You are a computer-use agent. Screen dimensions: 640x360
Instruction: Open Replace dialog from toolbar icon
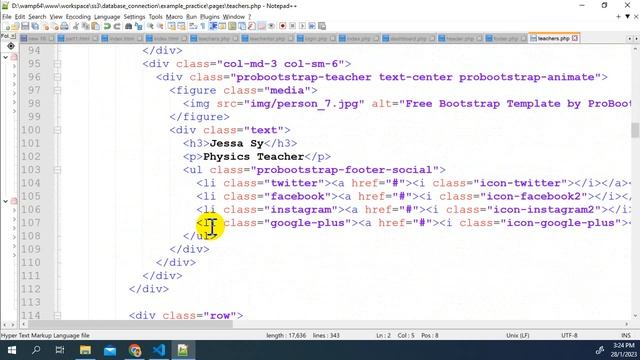(x=138, y=26)
